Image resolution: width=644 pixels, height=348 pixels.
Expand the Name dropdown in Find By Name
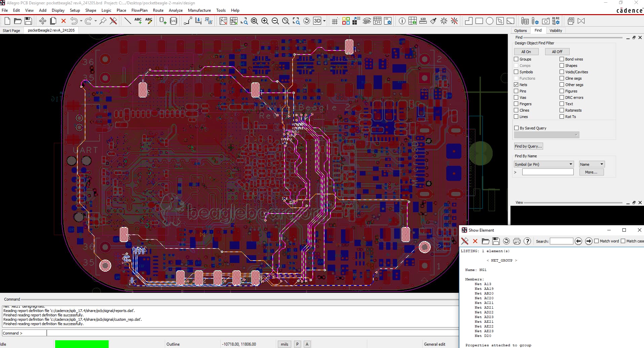pyautogui.click(x=592, y=164)
